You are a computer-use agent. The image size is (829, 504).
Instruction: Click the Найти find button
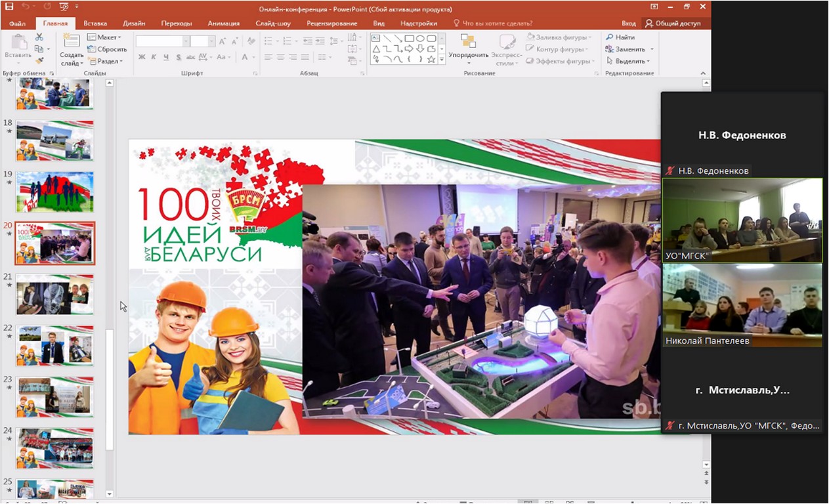click(620, 37)
